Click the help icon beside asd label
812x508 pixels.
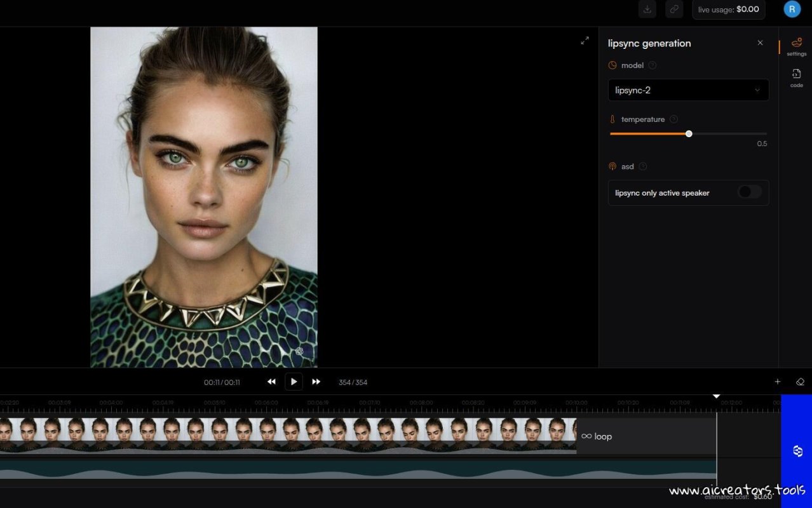coord(642,166)
